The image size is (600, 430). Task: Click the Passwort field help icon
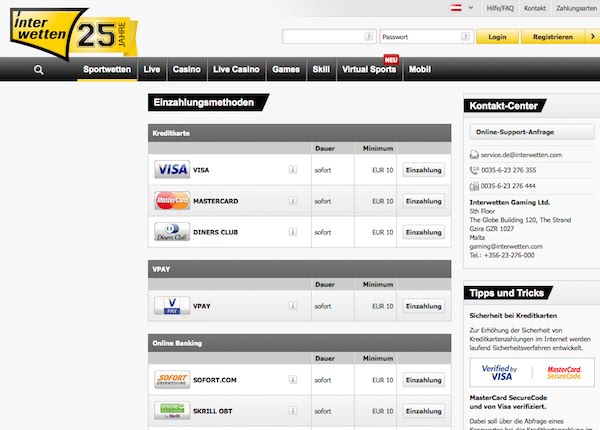click(x=465, y=37)
